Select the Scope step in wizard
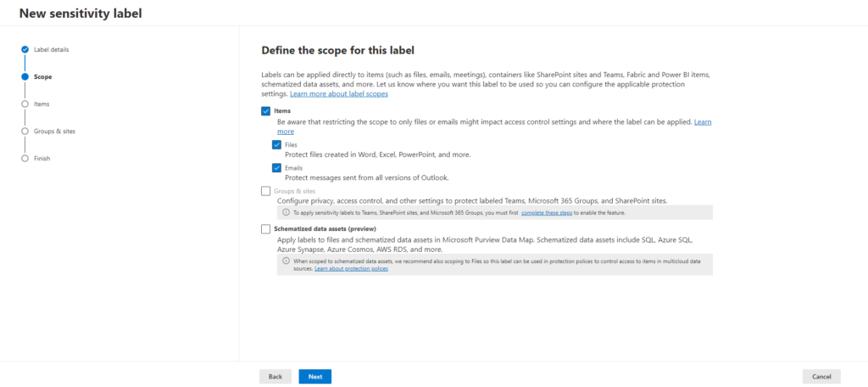This screenshot has width=868, height=387. pos(42,77)
